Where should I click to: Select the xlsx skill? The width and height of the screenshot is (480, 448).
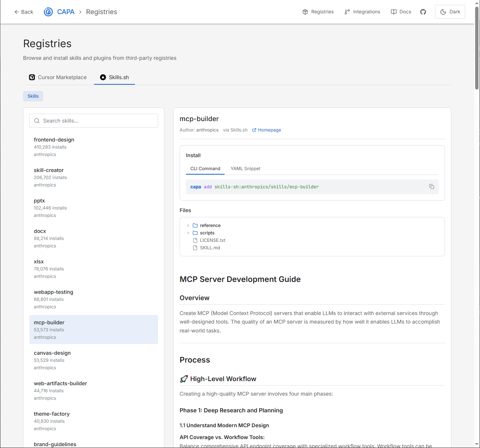point(94,269)
